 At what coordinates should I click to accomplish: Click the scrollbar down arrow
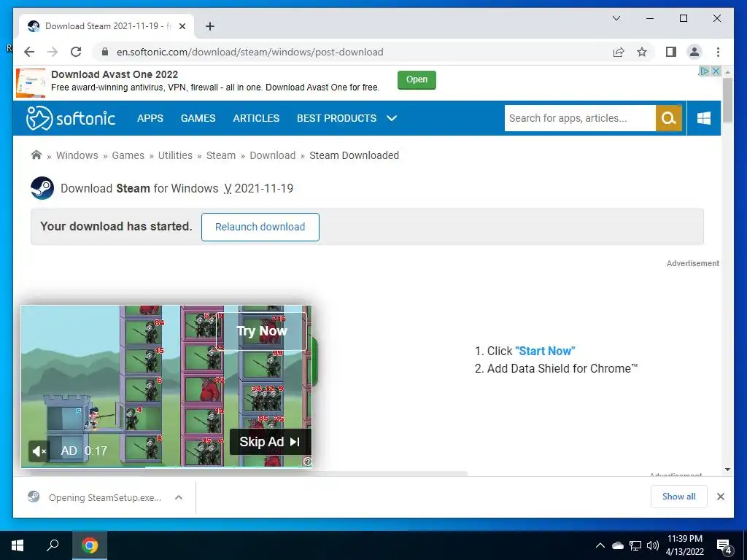727,470
